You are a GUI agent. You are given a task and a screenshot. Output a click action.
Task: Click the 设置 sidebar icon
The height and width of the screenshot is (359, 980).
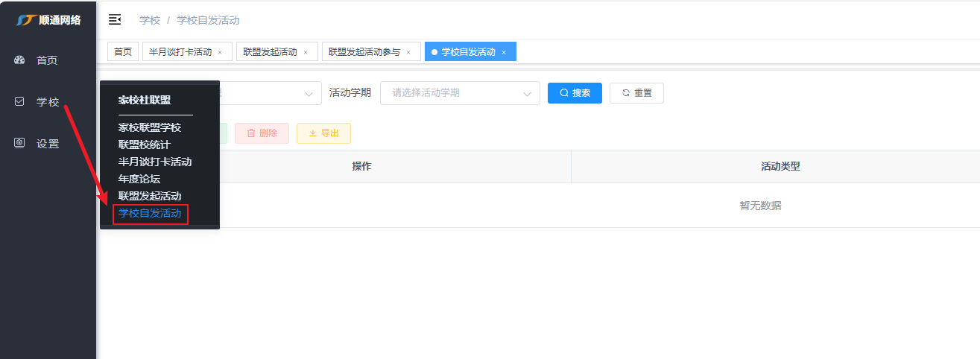[20, 144]
